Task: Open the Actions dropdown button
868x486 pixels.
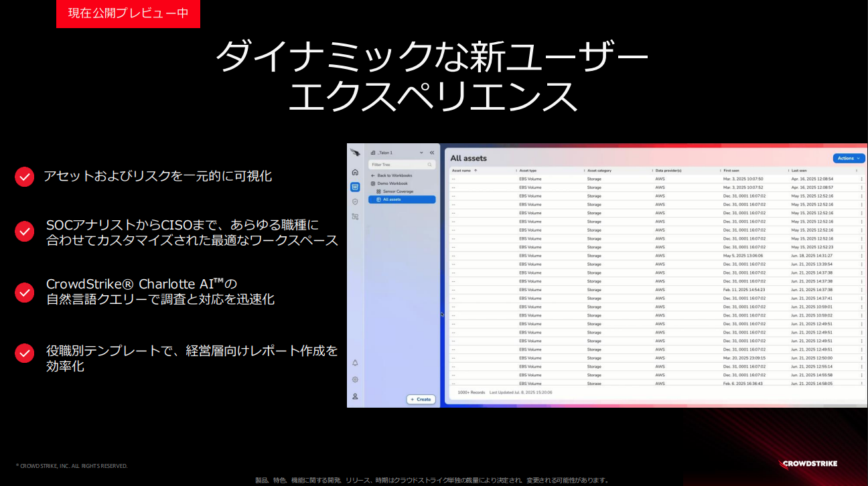Action: (849, 159)
